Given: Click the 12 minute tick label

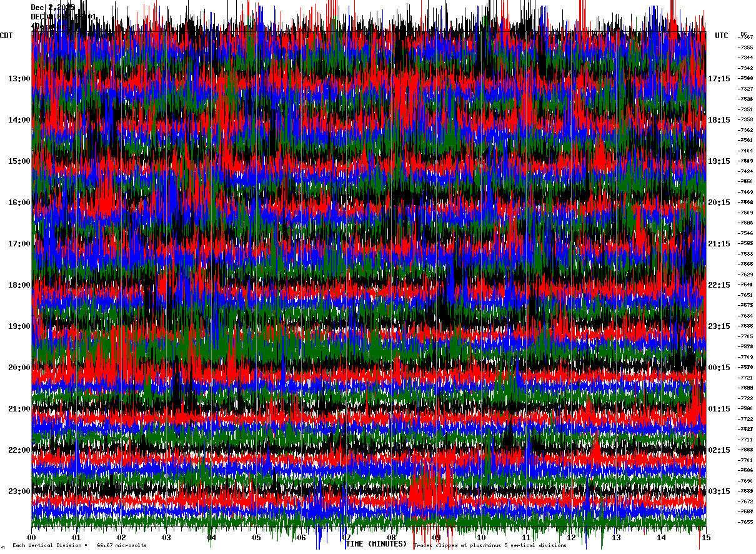Looking at the screenshot, I should click(x=572, y=537).
